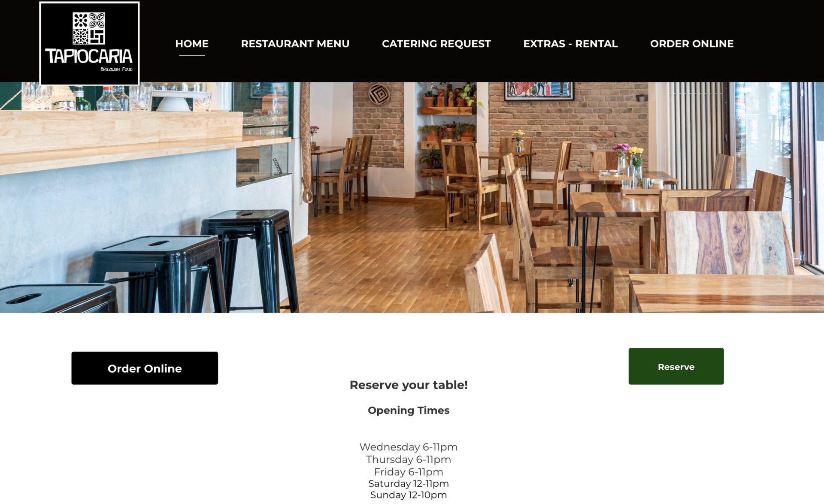824x504 pixels.
Task: Click the Brazilian Food tagline in logo
Action: point(116,69)
